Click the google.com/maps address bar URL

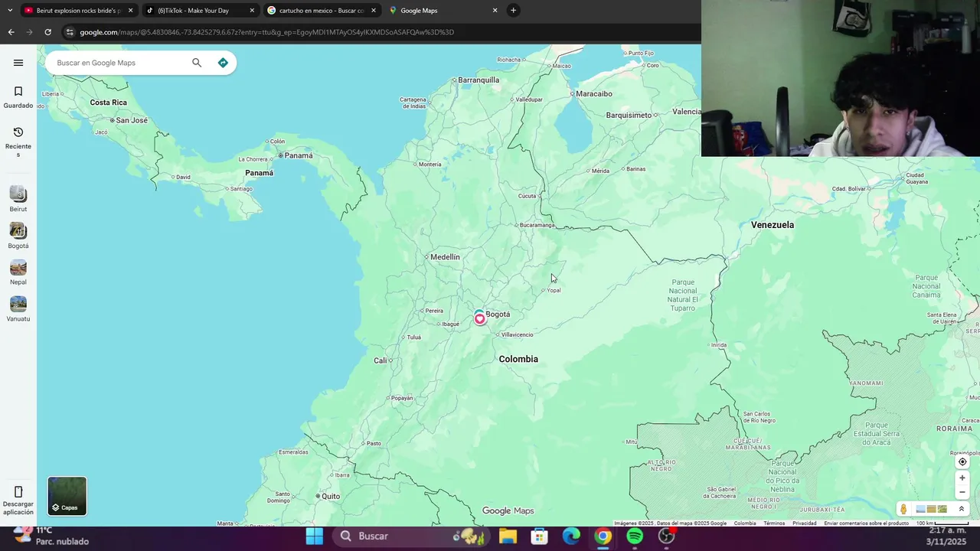(x=266, y=32)
